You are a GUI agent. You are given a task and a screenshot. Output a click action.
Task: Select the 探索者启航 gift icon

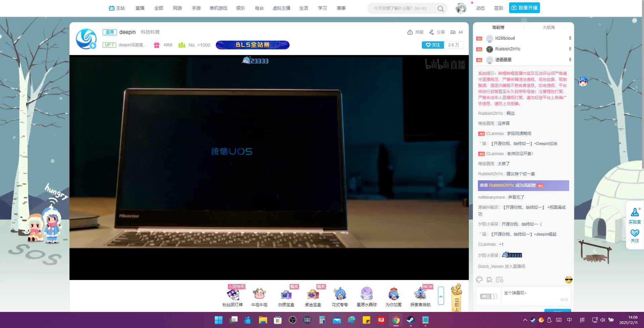click(x=420, y=294)
